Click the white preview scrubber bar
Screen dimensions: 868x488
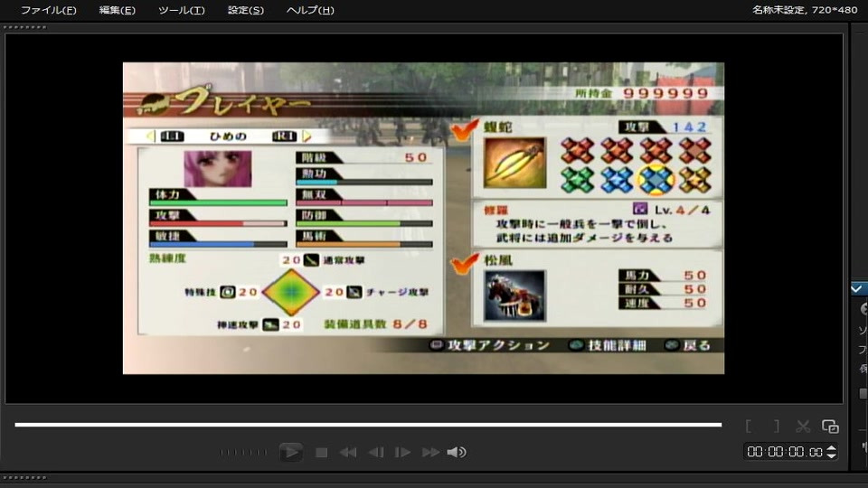pos(368,425)
